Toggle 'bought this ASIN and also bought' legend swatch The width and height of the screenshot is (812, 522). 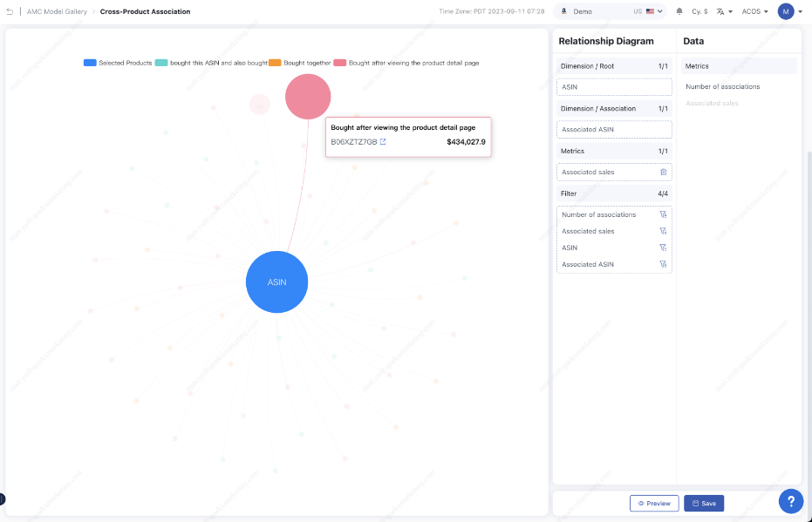(x=161, y=63)
